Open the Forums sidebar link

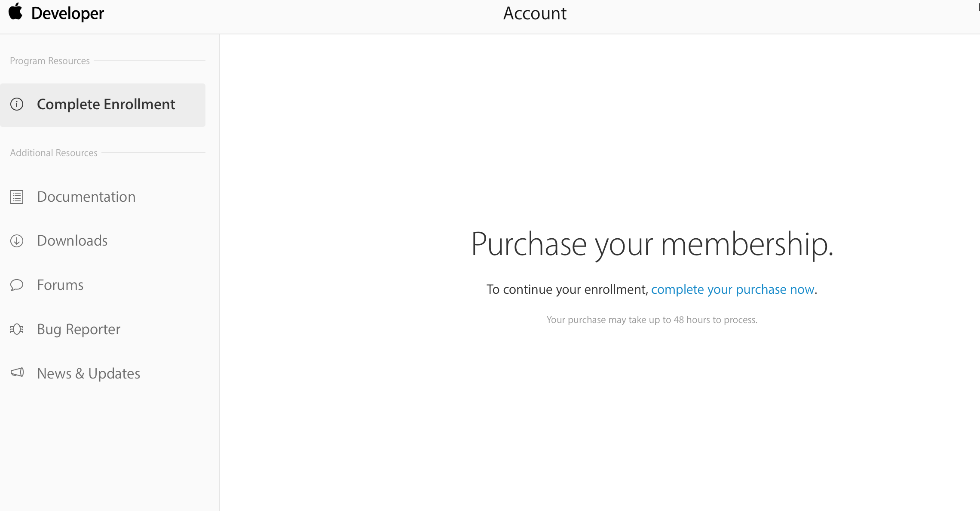(x=60, y=285)
